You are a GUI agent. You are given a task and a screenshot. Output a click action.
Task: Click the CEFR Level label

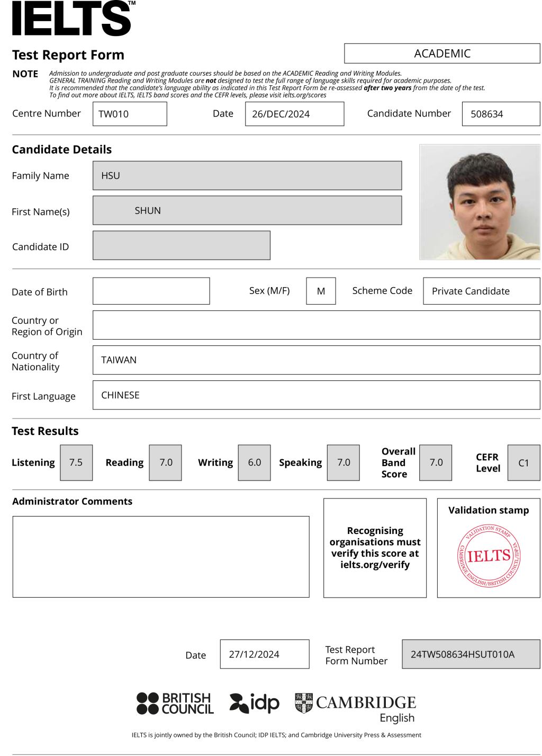(x=487, y=463)
